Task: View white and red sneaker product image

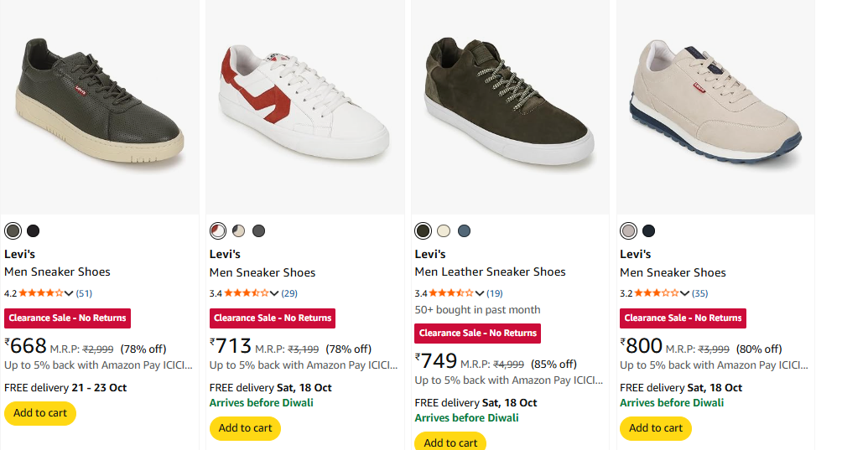Action: click(x=303, y=106)
